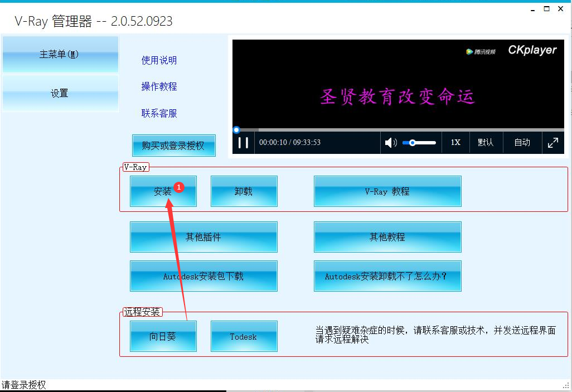
Task: Click the 00:00:10 / 09:33:53 time display
Action: pos(290,143)
